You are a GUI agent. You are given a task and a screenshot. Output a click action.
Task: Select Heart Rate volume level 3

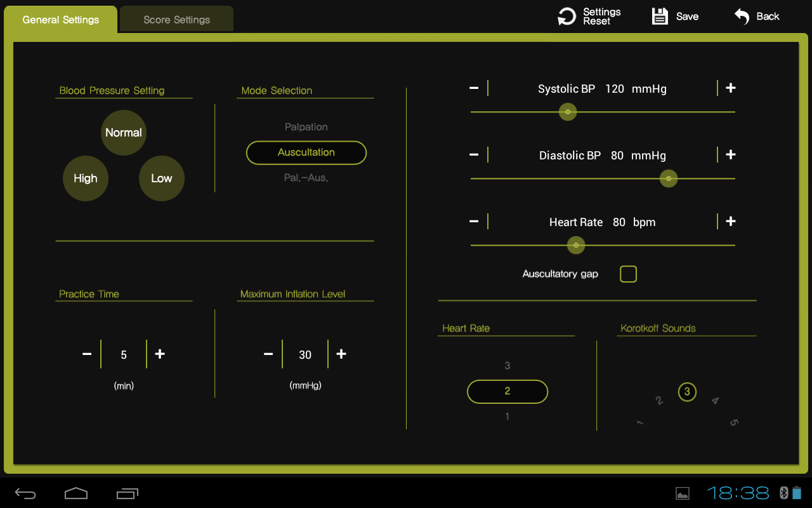click(507, 366)
